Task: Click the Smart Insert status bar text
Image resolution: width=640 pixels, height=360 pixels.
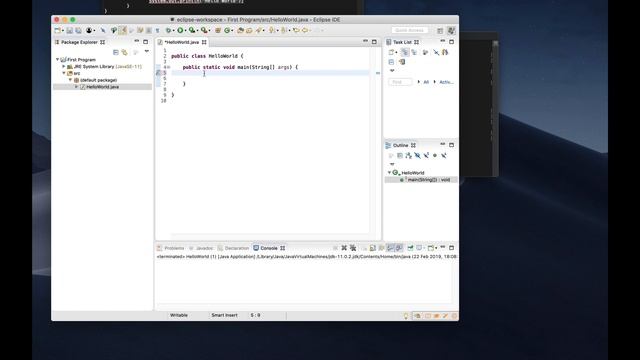Action: click(224, 315)
